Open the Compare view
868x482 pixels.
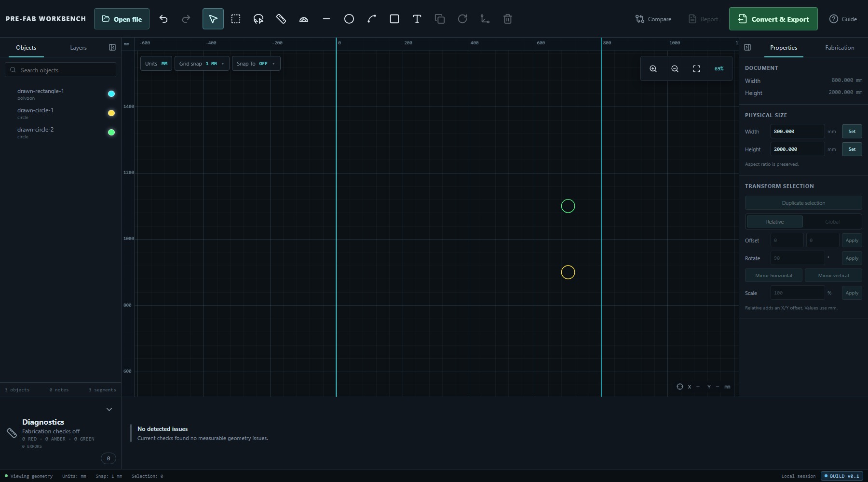point(653,19)
